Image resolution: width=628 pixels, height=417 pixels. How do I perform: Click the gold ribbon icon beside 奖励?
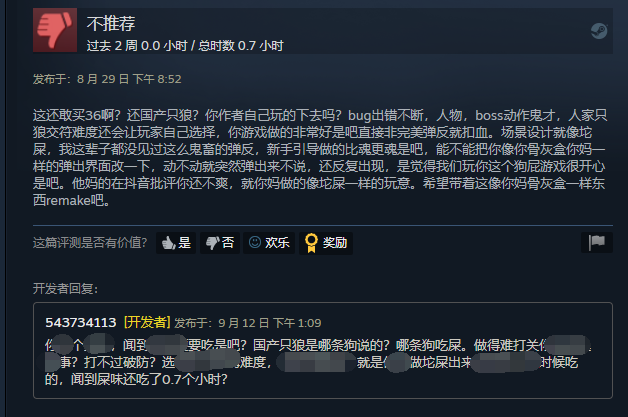pos(311,243)
